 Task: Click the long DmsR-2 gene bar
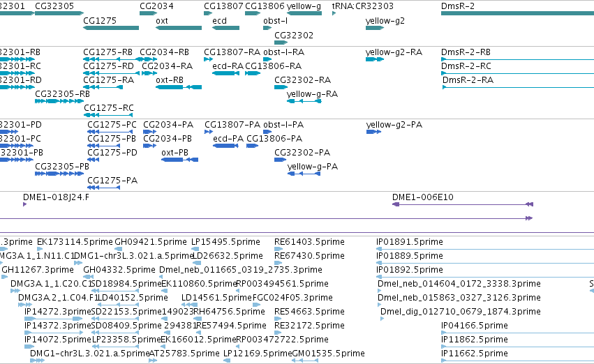point(517,13)
